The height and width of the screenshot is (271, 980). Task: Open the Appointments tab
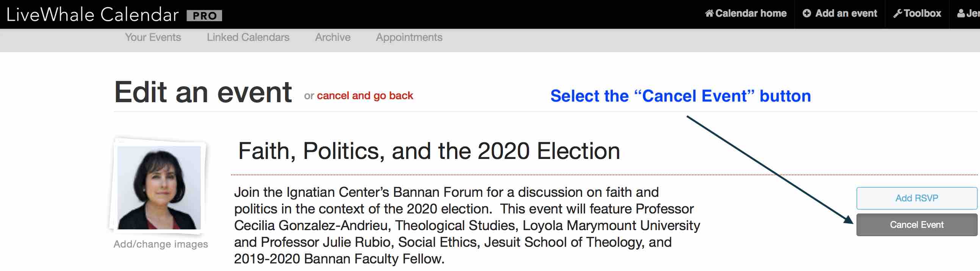click(409, 37)
